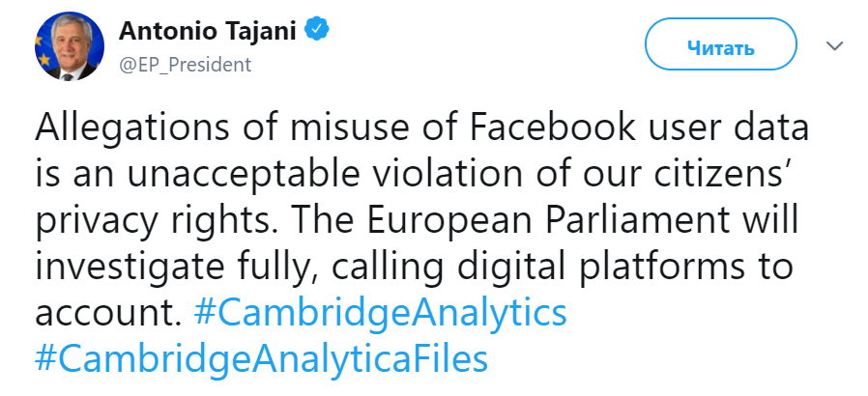This screenshot has width=868, height=396.
Task: Click the word "citizens’" in the tweet
Action: [x=726, y=175]
